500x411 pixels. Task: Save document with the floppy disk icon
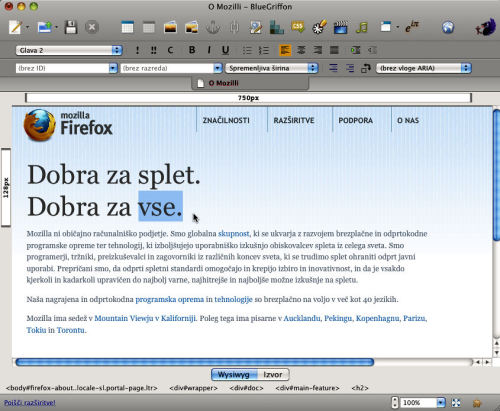tap(71, 27)
